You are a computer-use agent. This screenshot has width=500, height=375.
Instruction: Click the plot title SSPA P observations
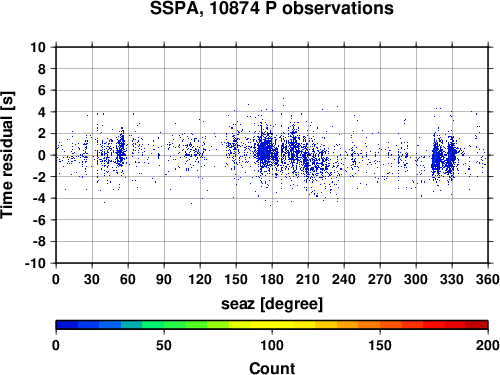[272, 8]
